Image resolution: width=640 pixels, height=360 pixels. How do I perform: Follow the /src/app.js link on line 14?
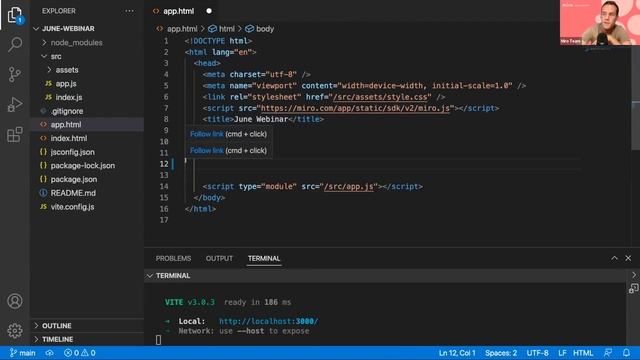[348, 187]
